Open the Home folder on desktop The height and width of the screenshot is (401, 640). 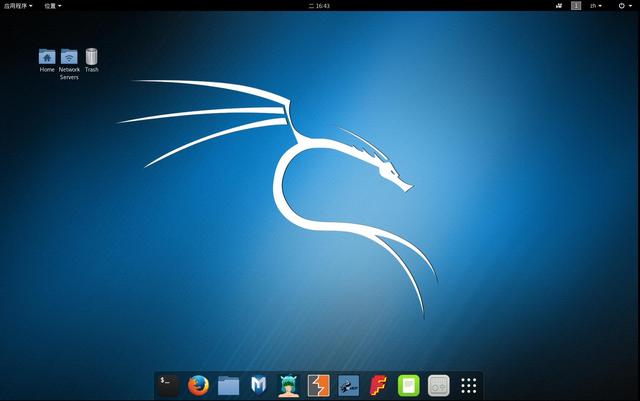click(47, 60)
